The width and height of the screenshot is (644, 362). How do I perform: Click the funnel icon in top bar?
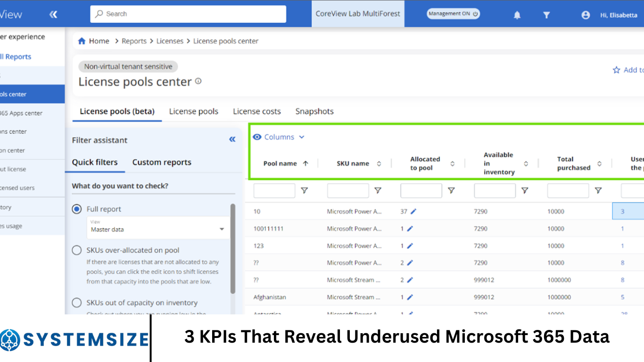[546, 15]
